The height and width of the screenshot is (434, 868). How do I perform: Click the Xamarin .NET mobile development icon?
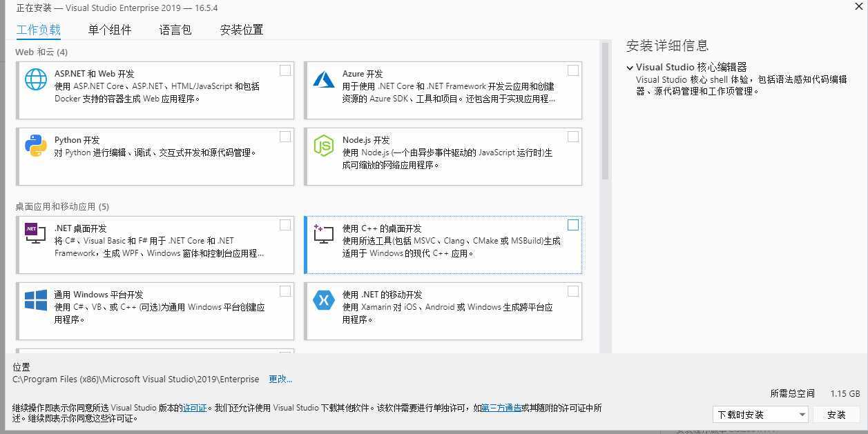coord(324,300)
